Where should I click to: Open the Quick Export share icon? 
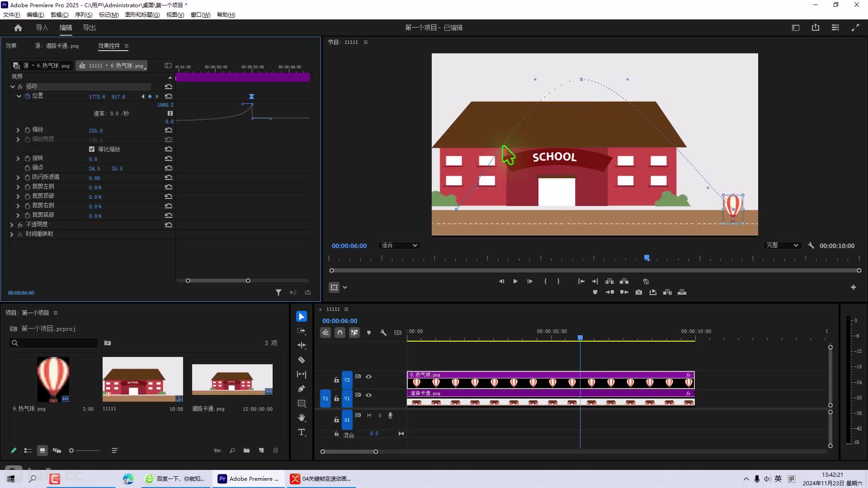pyautogui.click(x=816, y=28)
